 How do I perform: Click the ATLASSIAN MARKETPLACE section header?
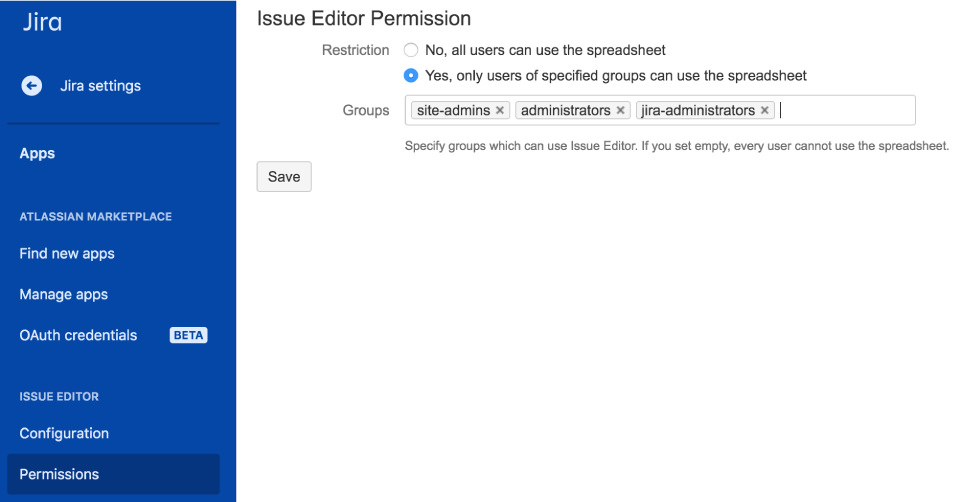coord(96,217)
